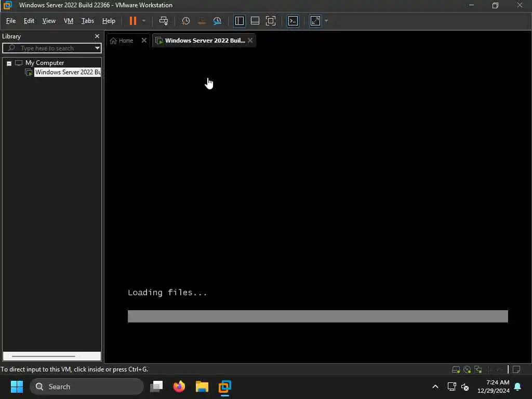Screen dimensions: 532x399
Task: Click the message log icon in status bar
Action: (x=516, y=369)
